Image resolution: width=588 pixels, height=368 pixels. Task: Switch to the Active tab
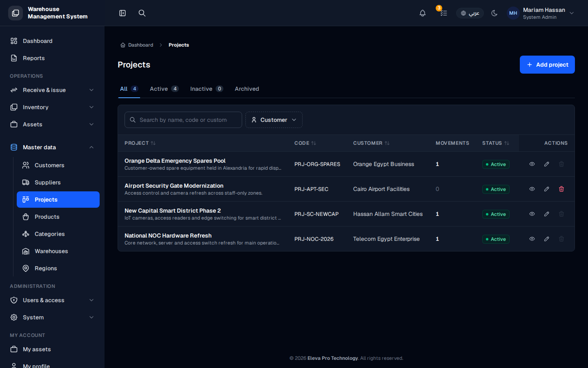click(164, 89)
